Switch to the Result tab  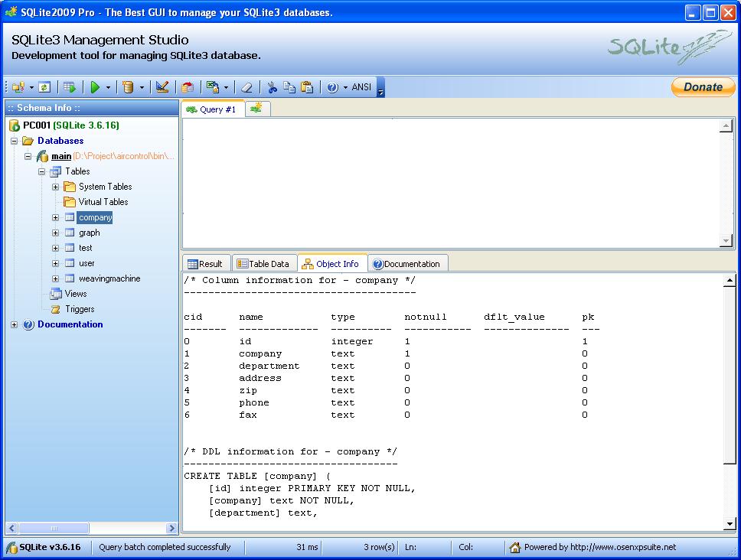[x=206, y=264]
